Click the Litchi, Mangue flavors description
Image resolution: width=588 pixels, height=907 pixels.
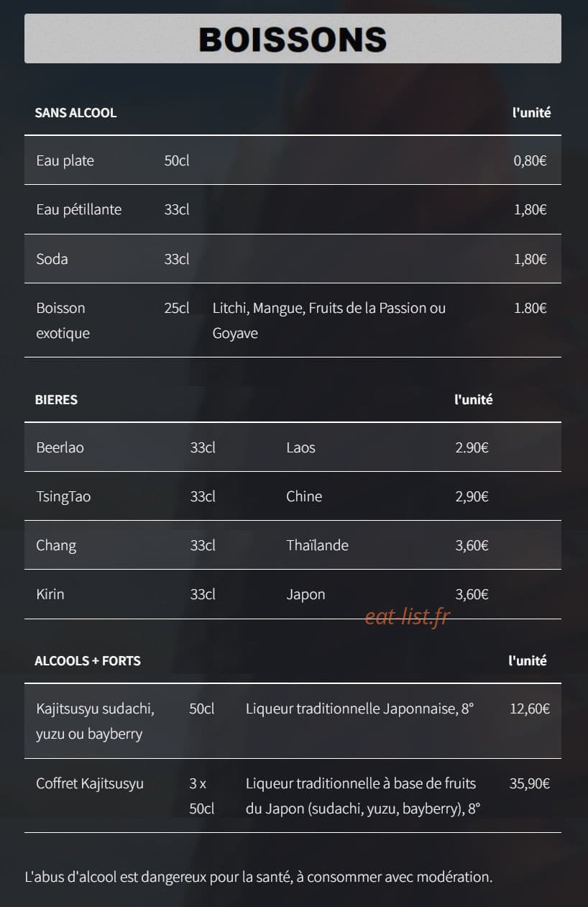(x=329, y=320)
